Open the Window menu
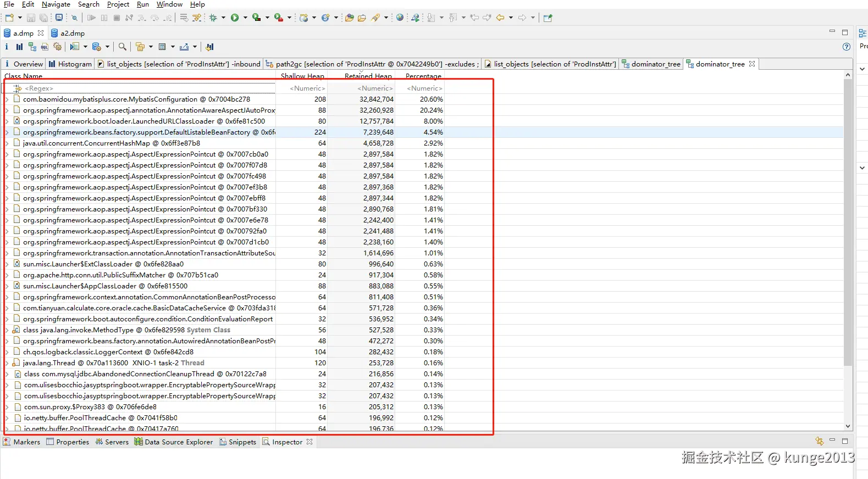The width and height of the screenshot is (868, 479). tap(169, 4)
